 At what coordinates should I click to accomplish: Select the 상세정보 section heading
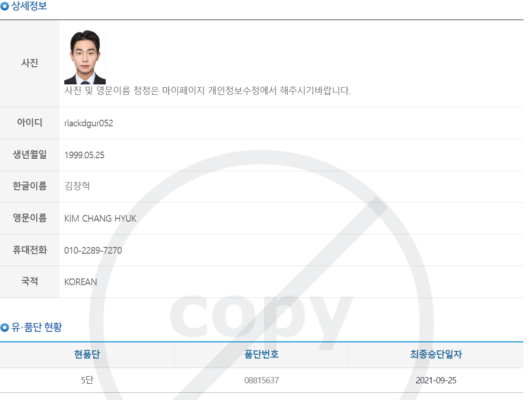tap(29, 6)
